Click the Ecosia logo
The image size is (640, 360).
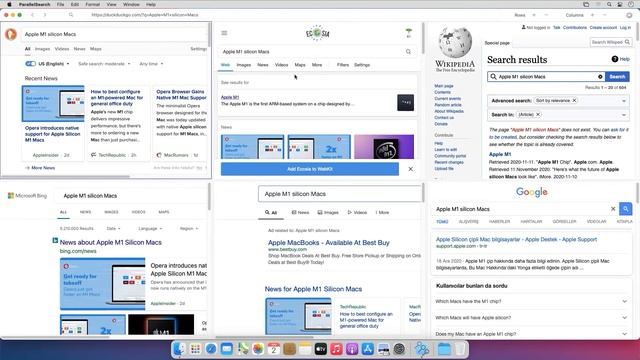pyautogui.click(x=317, y=33)
